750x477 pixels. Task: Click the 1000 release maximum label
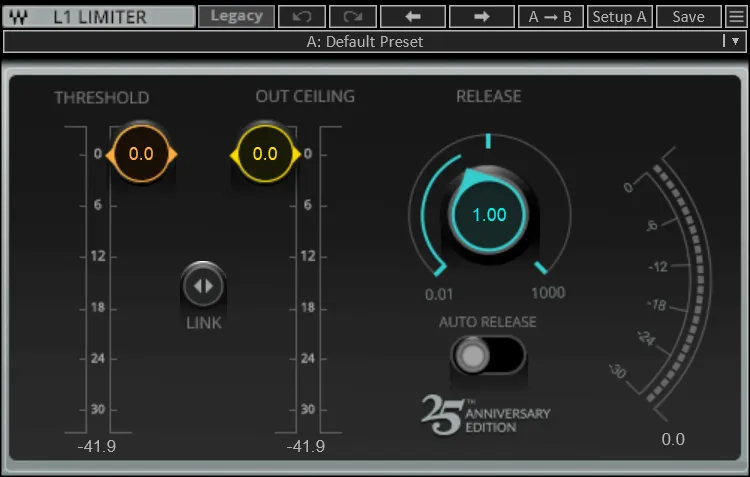[x=548, y=292]
